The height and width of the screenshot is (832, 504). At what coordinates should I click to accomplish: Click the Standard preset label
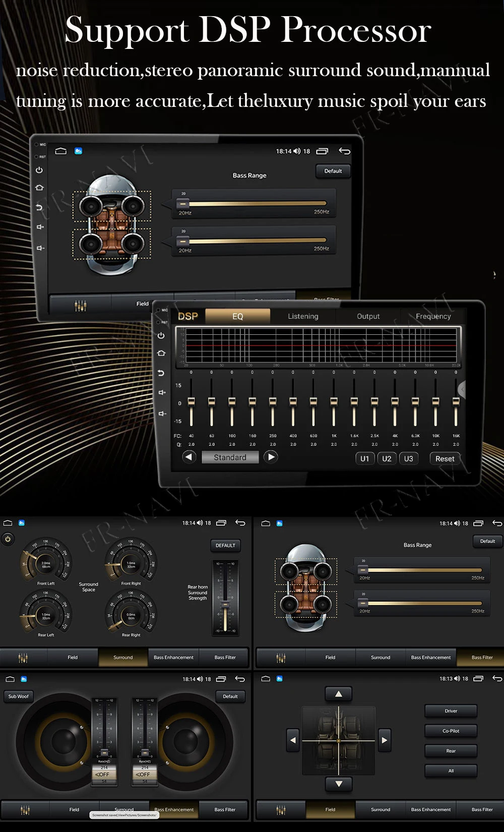click(x=230, y=457)
